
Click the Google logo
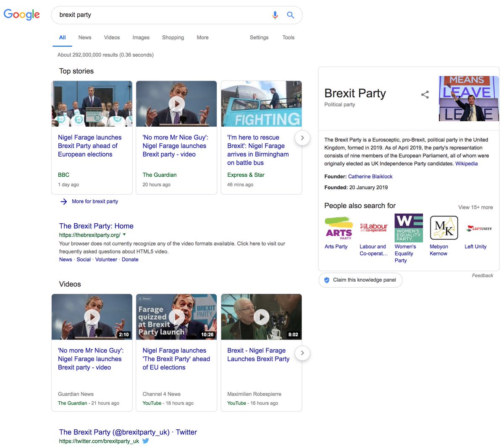click(x=22, y=15)
